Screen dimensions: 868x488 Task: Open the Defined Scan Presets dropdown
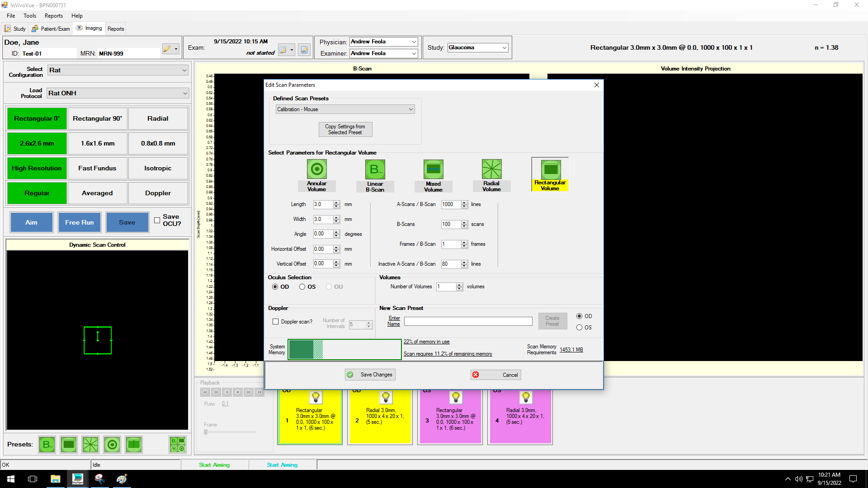pyautogui.click(x=345, y=109)
